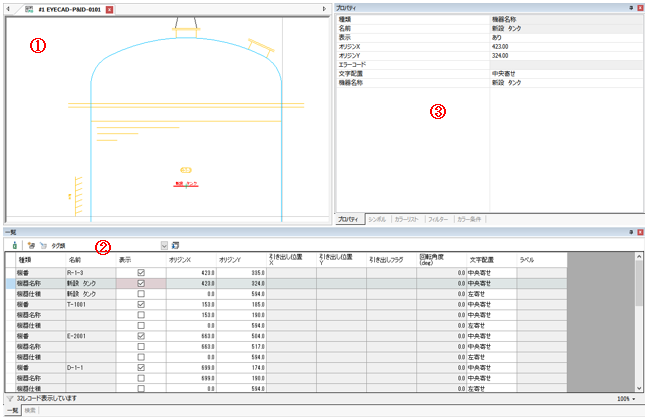Screen dimensions: 648x418
Task: Select the 一覧 tab at the bottom
Action: tap(12, 410)
